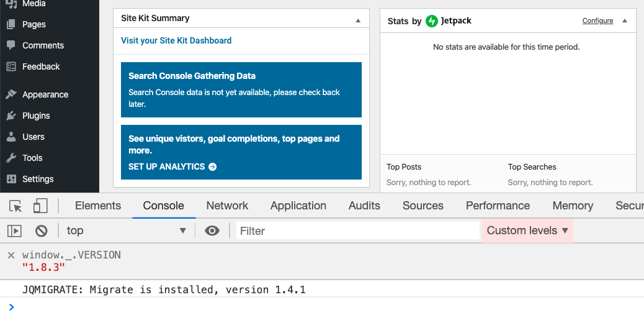Open the Comments menu item
644x333 pixels.
click(43, 45)
